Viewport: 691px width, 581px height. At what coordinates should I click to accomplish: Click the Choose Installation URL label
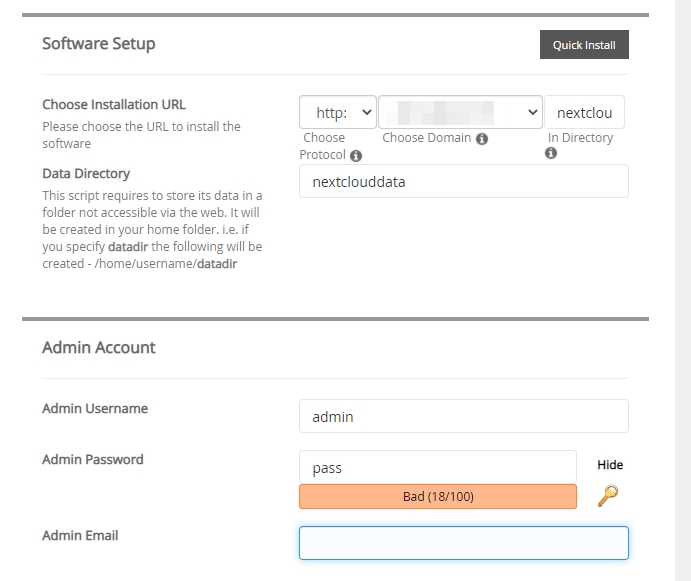(x=114, y=105)
